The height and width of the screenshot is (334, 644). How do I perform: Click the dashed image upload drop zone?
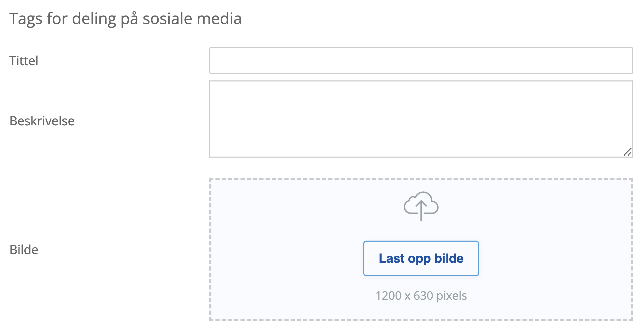click(x=421, y=250)
